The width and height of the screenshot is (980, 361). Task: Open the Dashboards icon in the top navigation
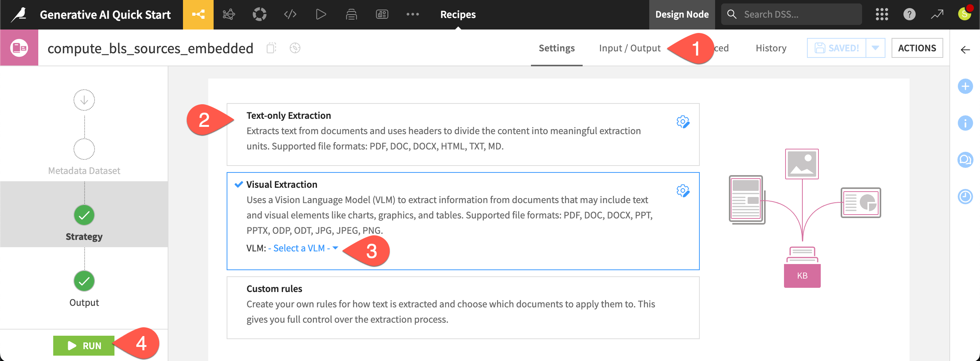[x=382, y=15]
